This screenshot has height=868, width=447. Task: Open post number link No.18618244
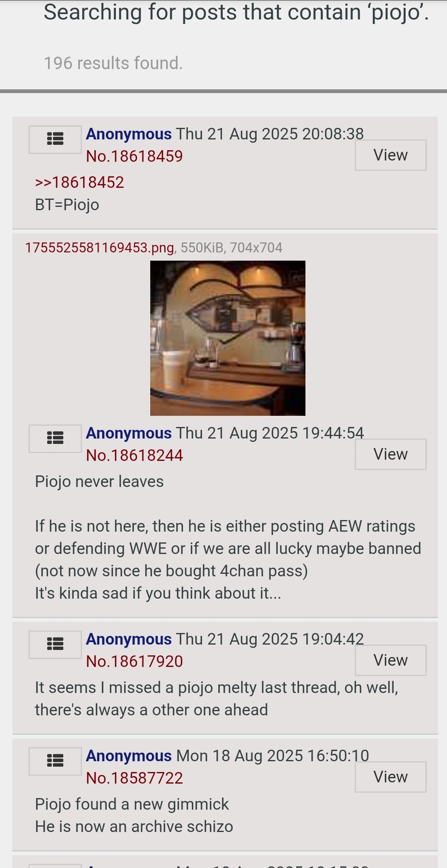tap(134, 456)
